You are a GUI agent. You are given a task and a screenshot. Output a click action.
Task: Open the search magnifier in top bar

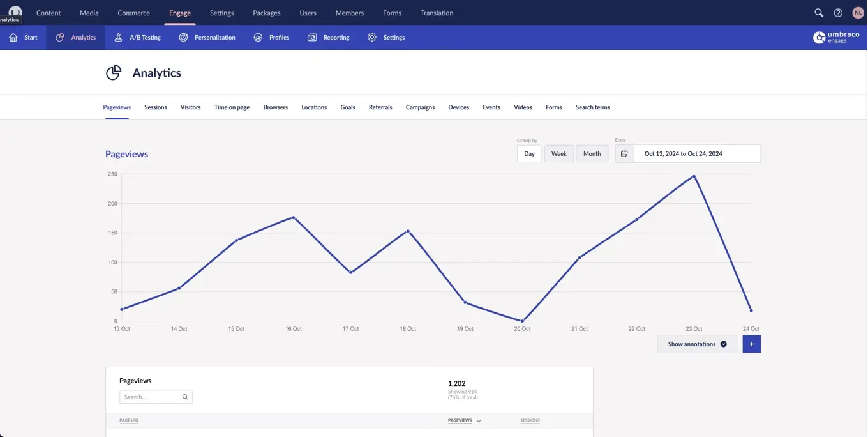tap(819, 13)
